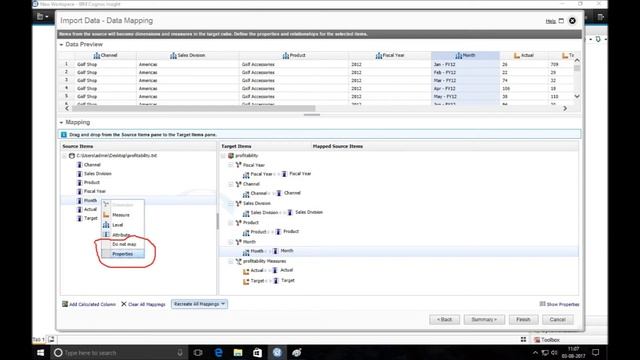Close the Import Data dialog
640x360 pixels.
[x=572, y=21]
